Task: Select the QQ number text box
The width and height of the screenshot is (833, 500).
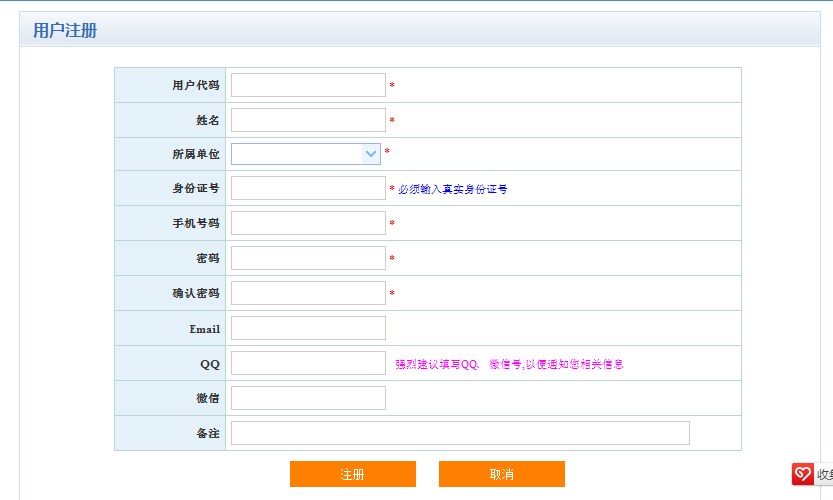Action: tap(308, 363)
